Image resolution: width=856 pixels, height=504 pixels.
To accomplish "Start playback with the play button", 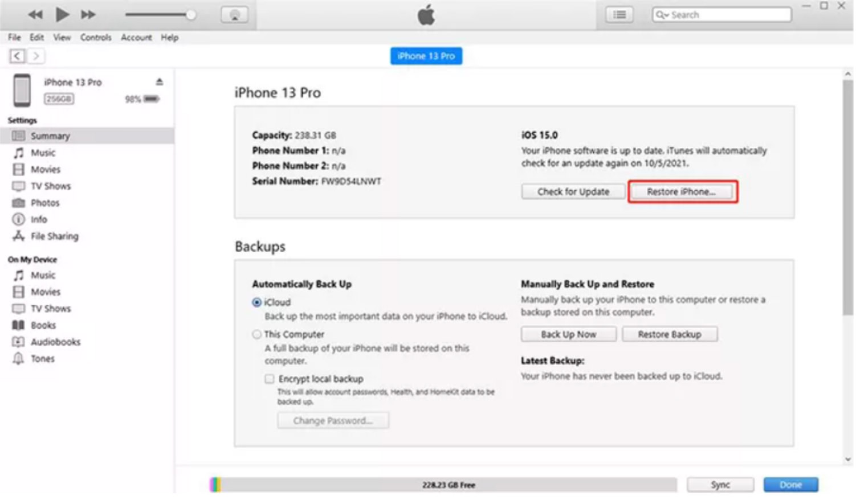I will (x=62, y=14).
